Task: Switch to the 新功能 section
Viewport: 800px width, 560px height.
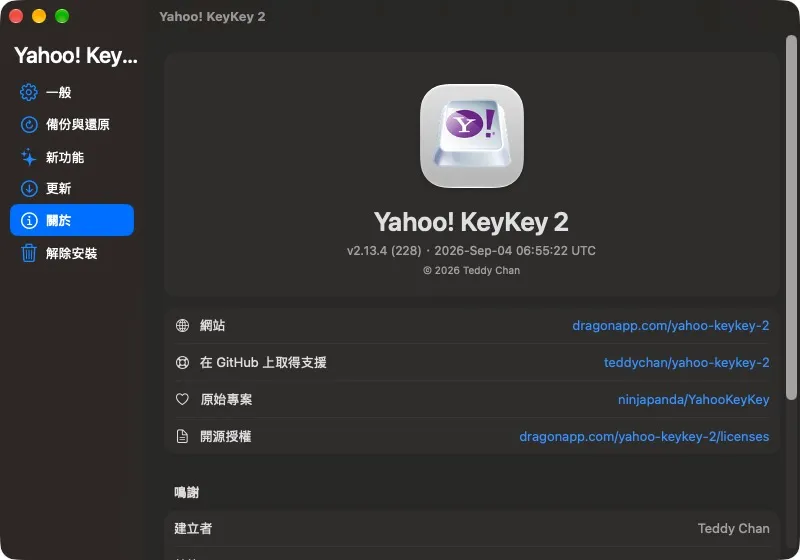Action: [72, 157]
